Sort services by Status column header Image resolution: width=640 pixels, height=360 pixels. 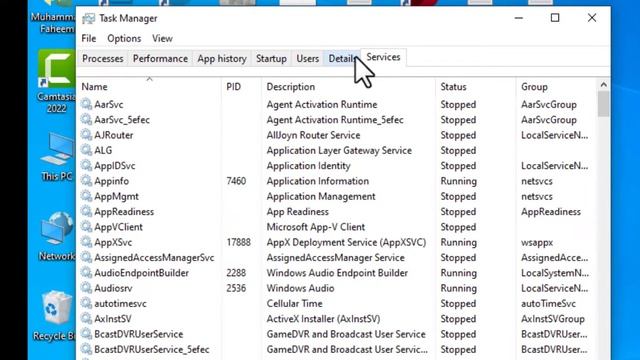click(x=476, y=87)
